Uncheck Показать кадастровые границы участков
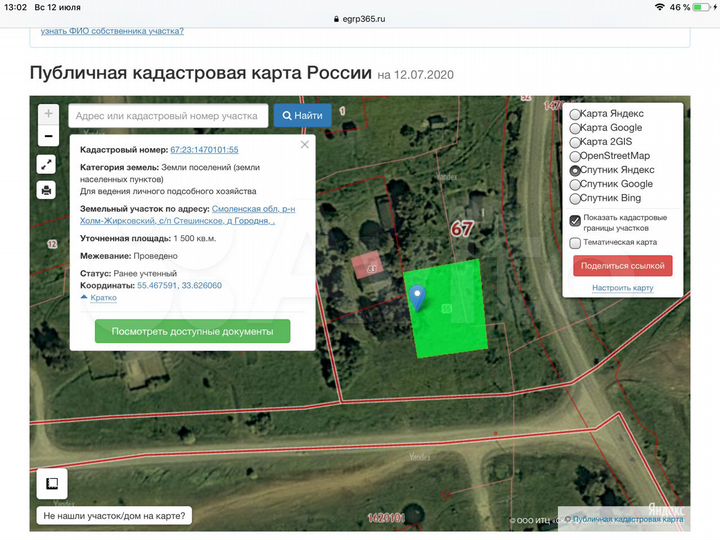Image resolution: width=720 pixels, height=540 pixels. (575, 221)
